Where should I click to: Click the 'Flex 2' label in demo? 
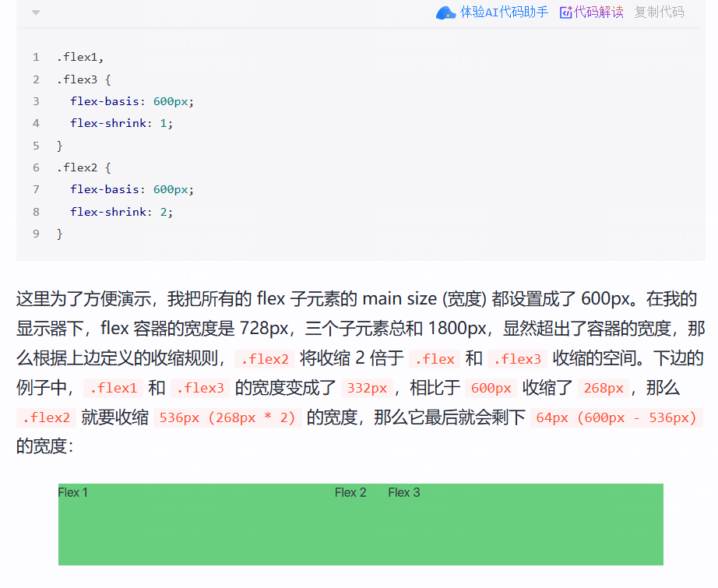[x=350, y=493]
